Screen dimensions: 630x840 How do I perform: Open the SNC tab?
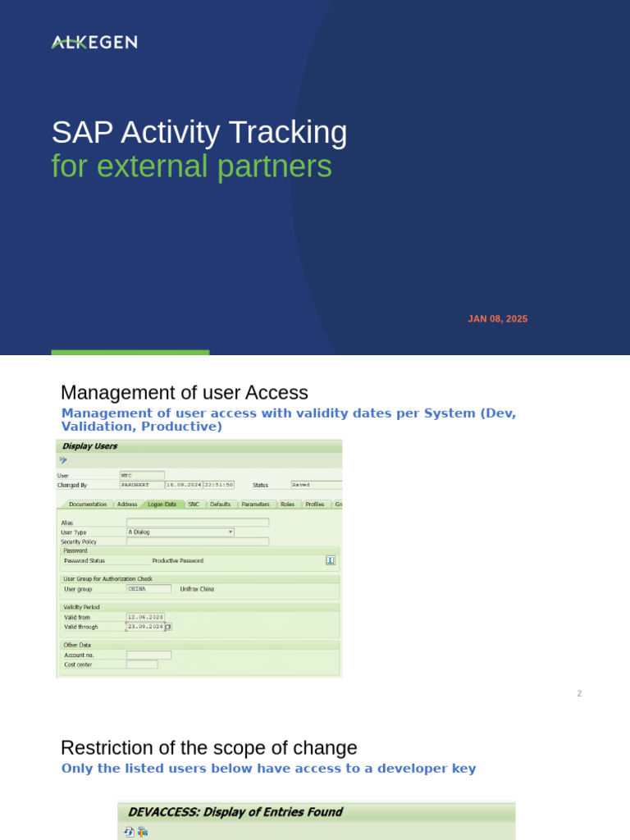[194, 504]
